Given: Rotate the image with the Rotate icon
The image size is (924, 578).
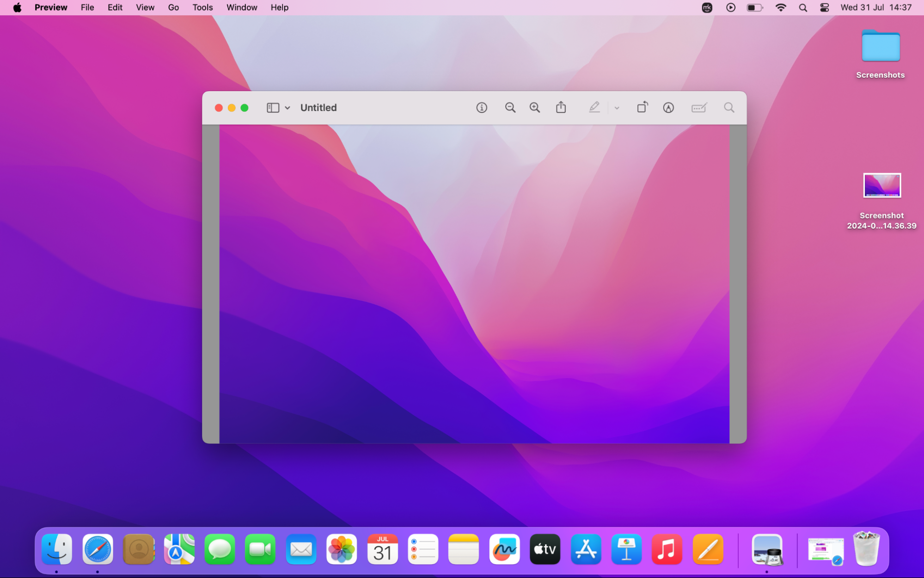Looking at the screenshot, I should 642,108.
